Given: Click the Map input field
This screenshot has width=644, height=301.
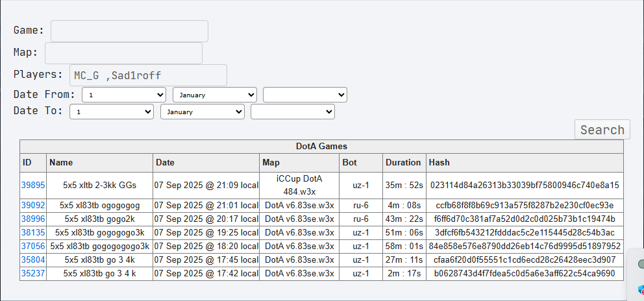Looking at the screenshot, I should click(123, 53).
